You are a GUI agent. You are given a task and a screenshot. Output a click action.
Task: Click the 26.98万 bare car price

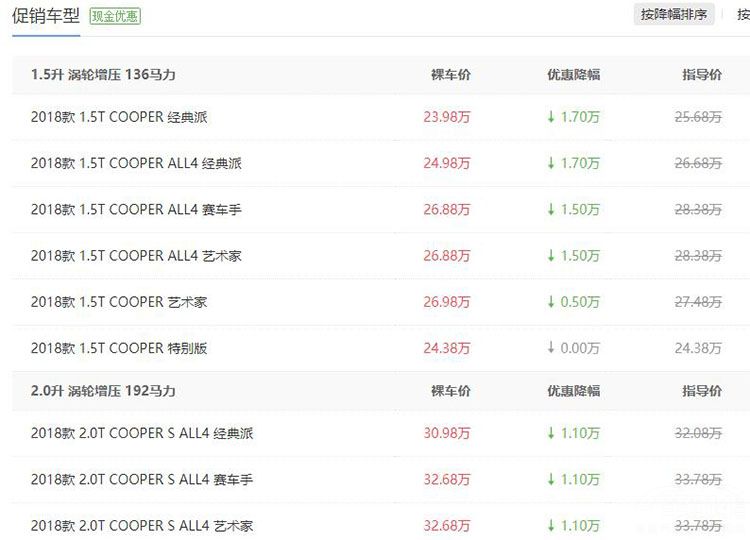(x=447, y=302)
